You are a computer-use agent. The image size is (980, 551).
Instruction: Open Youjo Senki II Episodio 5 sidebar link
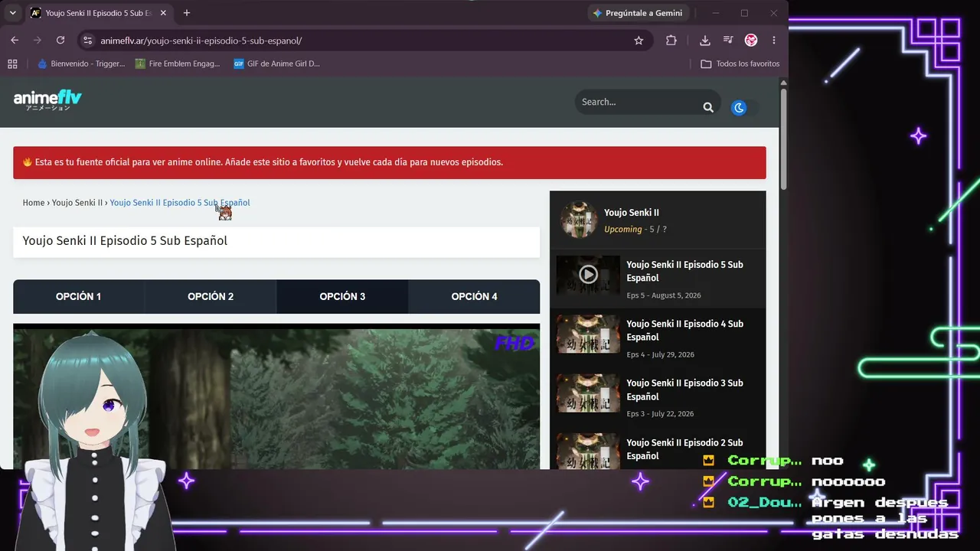(x=684, y=272)
